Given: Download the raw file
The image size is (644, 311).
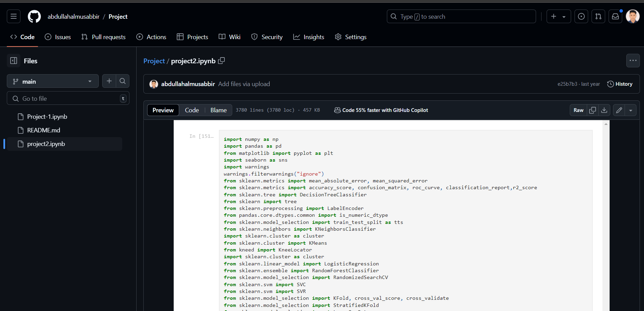Looking at the screenshot, I should pos(604,110).
